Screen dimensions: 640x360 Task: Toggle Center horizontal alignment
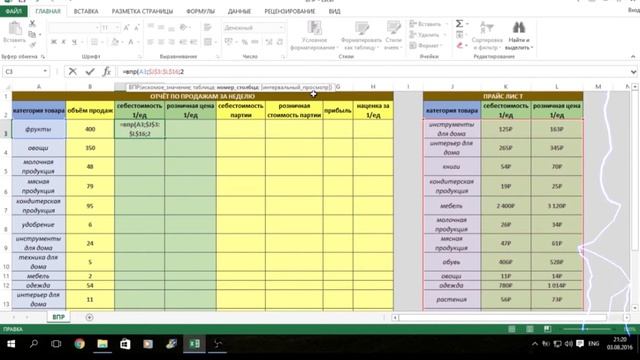click(x=161, y=42)
